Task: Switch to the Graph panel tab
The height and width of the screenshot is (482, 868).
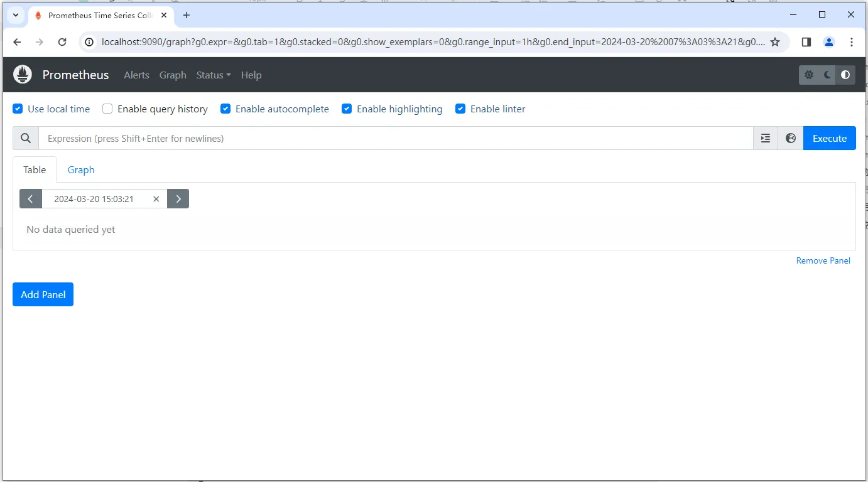Action: tap(81, 170)
